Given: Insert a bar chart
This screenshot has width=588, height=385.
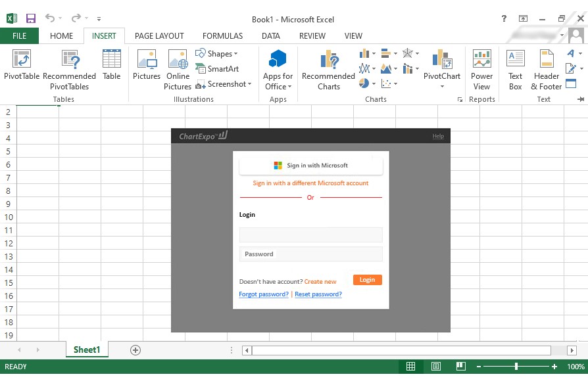Looking at the screenshot, I should (389, 54).
